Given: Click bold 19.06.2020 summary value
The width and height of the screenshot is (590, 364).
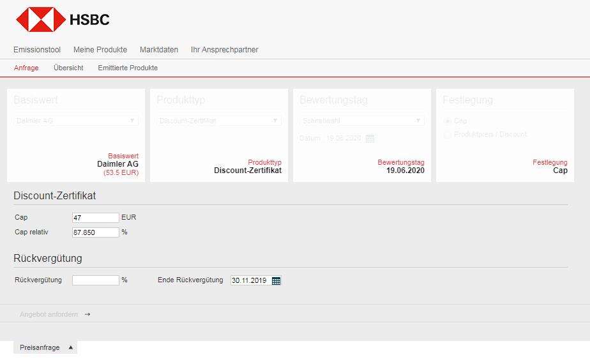Looking at the screenshot, I should tap(405, 171).
